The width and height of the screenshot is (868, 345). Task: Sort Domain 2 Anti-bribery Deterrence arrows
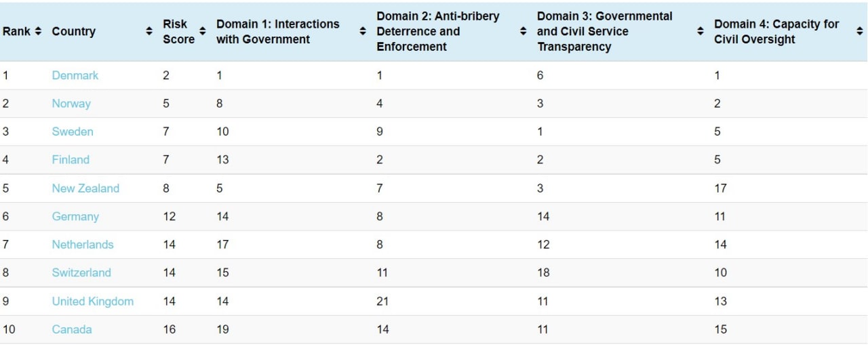(523, 31)
